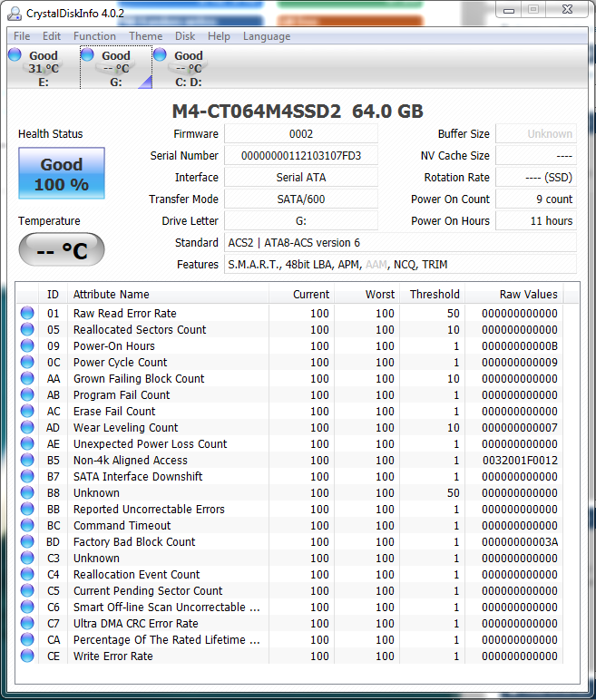Click the Attribute Name column header
Screen dimensions: 596x700
pos(168,294)
